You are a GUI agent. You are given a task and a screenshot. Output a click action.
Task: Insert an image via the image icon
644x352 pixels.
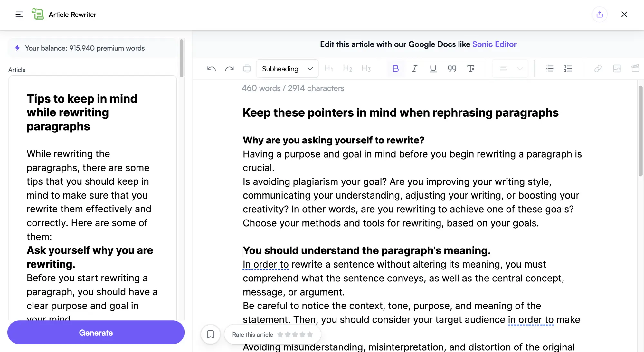tap(617, 68)
